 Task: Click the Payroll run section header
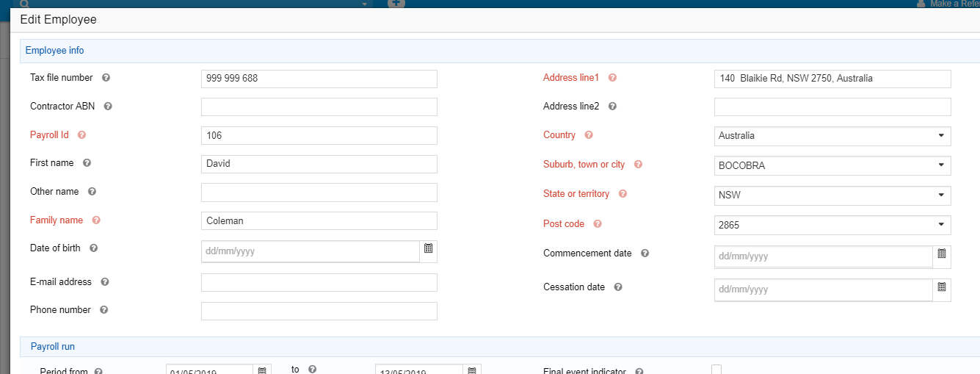click(x=53, y=347)
